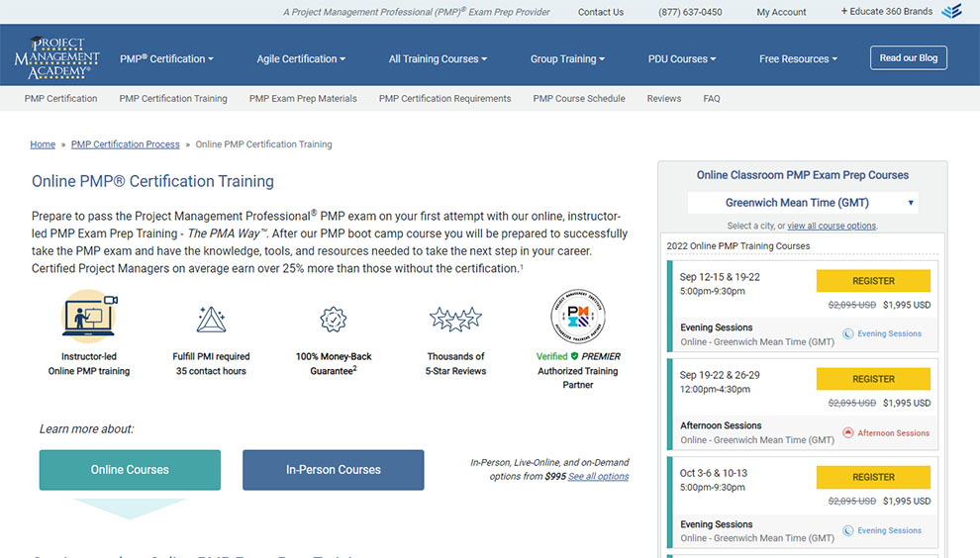Click the Learn more about: text
Image resolution: width=980 pixels, height=558 pixels.
tap(86, 429)
